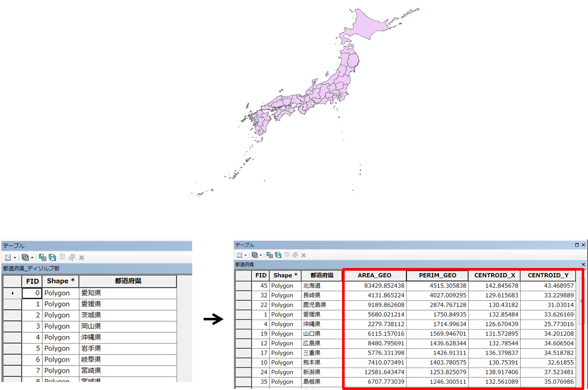
Task: Click the 愛知県 cell in FID 0 row
Action: click(127, 293)
